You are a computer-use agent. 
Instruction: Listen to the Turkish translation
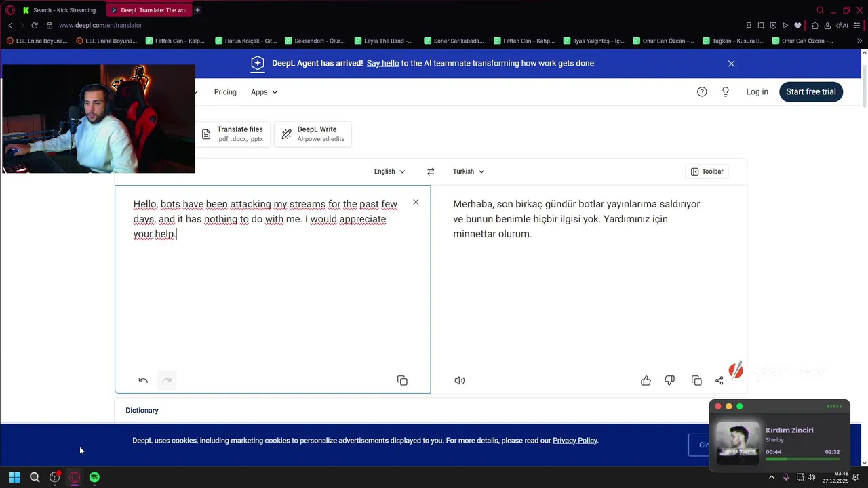click(460, 380)
